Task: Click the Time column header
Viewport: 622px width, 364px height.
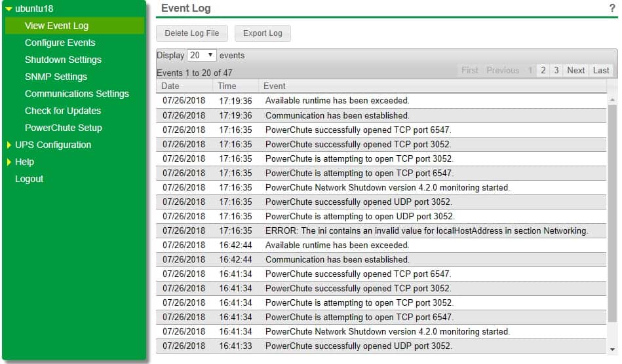Action: pyautogui.click(x=236, y=86)
